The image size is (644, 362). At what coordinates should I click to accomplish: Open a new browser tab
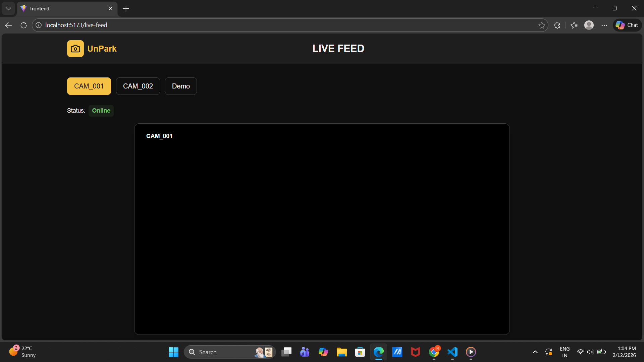pyautogui.click(x=126, y=9)
